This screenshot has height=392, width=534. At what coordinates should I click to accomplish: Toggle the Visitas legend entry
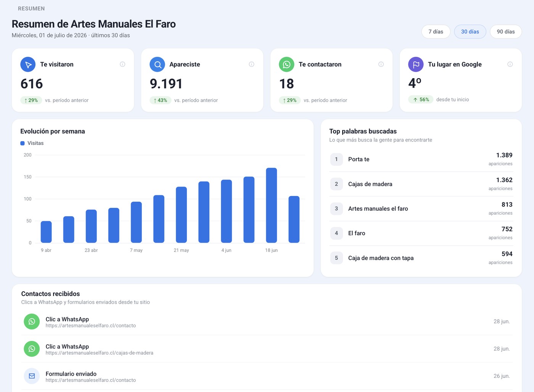(32, 143)
